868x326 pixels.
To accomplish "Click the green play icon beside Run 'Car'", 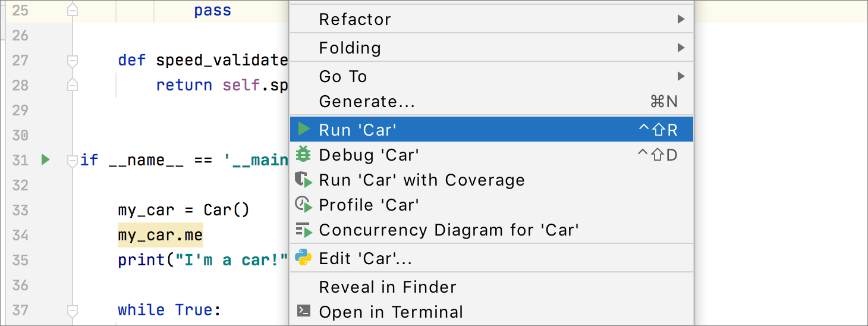I will tap(304, 129).
